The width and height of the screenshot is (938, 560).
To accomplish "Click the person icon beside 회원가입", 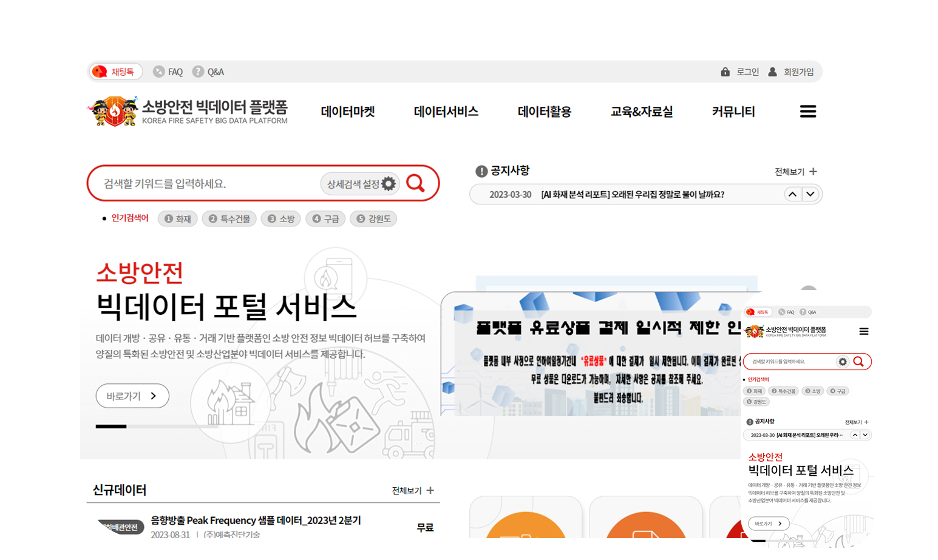I will (772, 72).
